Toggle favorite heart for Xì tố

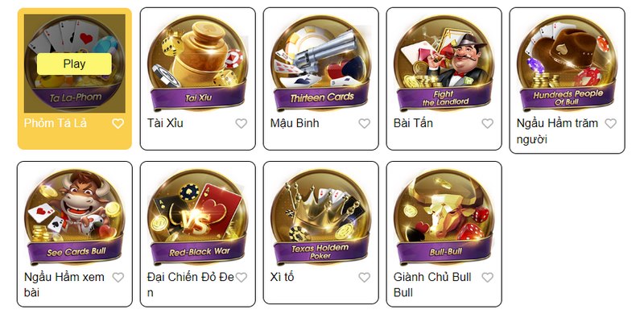(x=365, y=277)
